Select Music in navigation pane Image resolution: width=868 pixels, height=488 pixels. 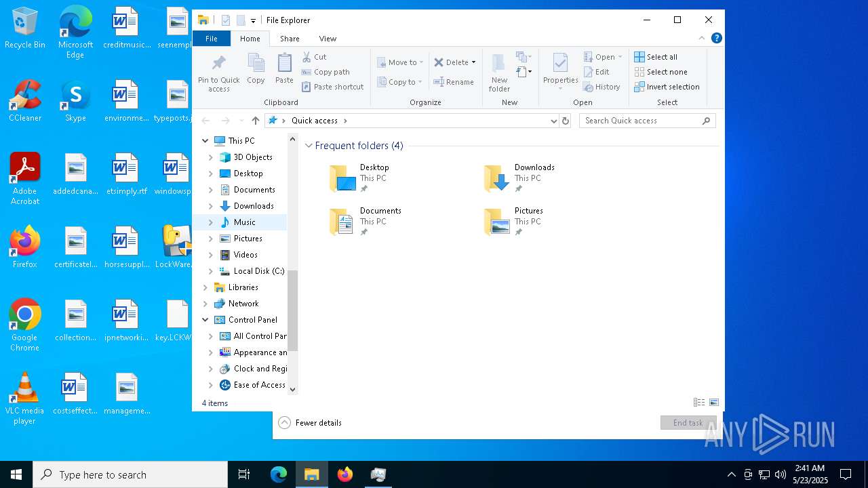point(245,222)
